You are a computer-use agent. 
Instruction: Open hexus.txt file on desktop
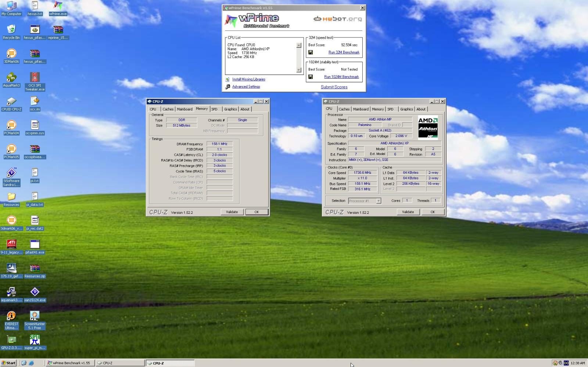[x=35, y=8]
